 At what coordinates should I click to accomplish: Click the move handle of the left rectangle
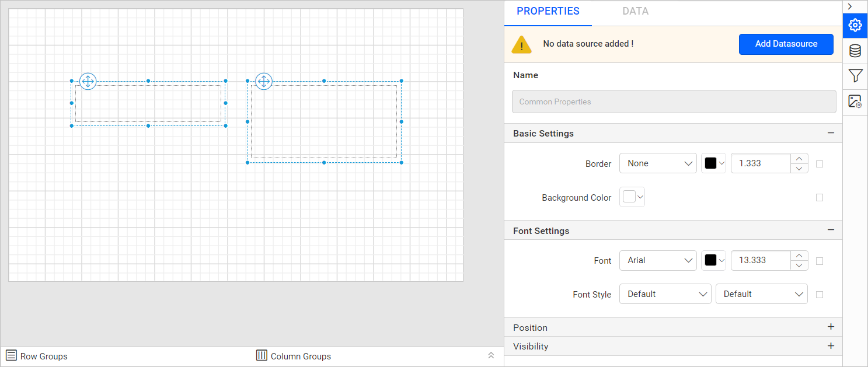coord(88,81)
